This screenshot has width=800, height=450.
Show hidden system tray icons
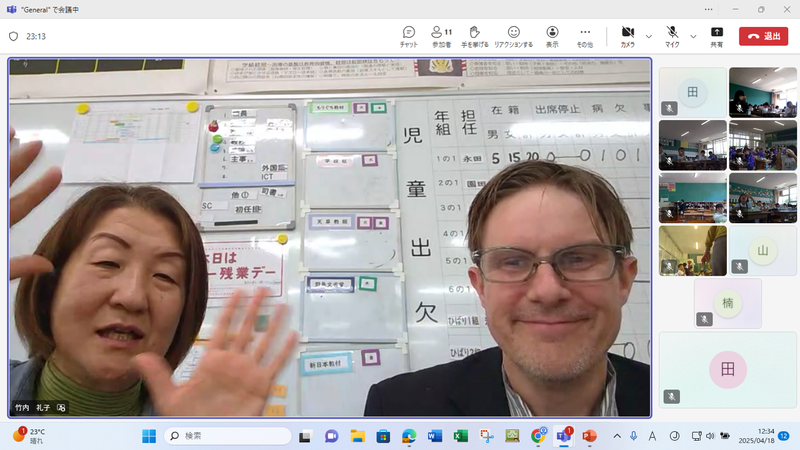615,436
